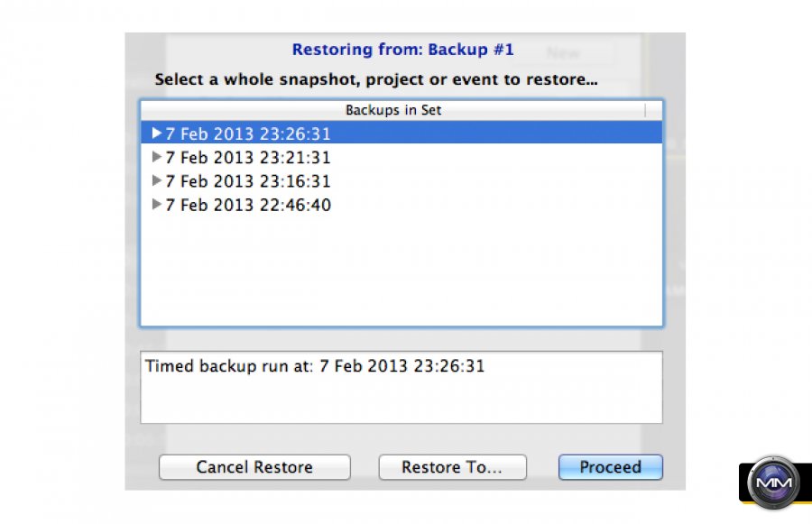
Task: Select the 7 Feb 2013 23:21:31 backup
Action: 248,158
